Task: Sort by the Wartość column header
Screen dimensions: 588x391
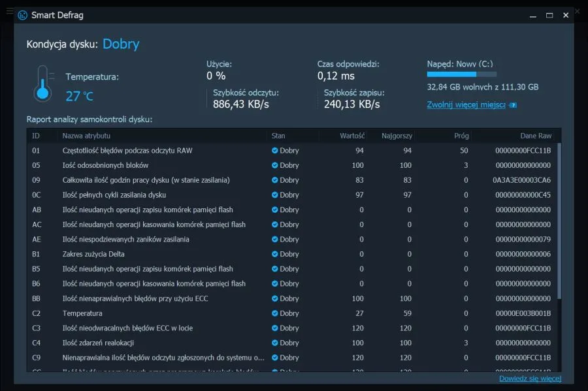Action: pyautogui.click(x=351, y=136)
